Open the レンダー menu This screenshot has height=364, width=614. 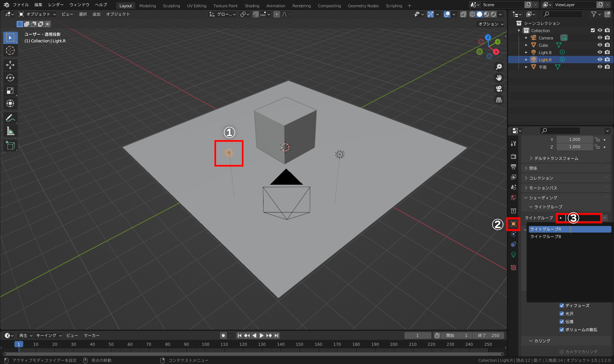pyautogui.click(x=56, y=5)
